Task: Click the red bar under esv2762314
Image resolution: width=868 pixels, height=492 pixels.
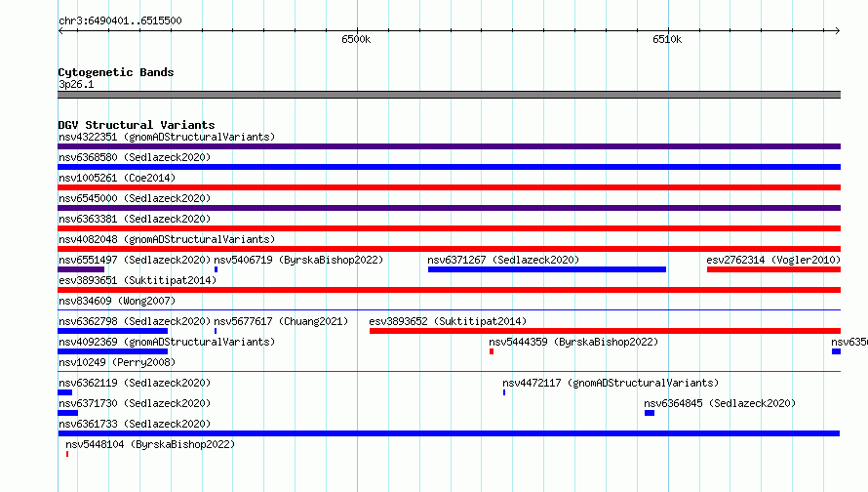Action: tap(774, 269)
